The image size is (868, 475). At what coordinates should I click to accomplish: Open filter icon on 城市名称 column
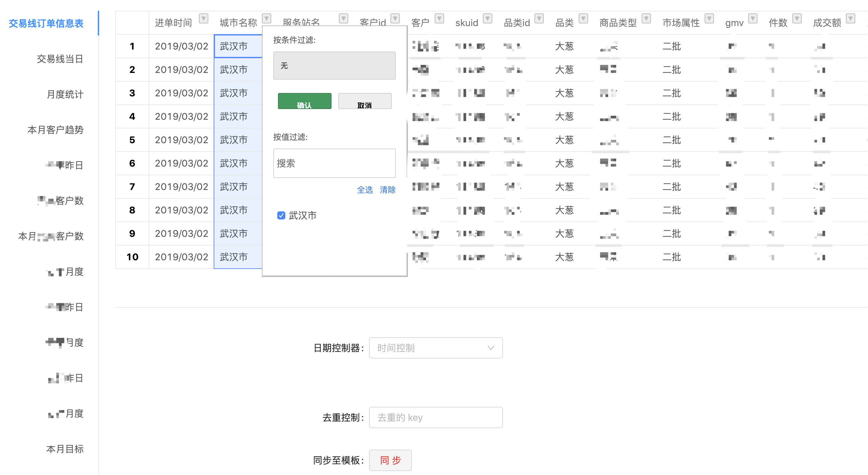[x=267, y=18]
